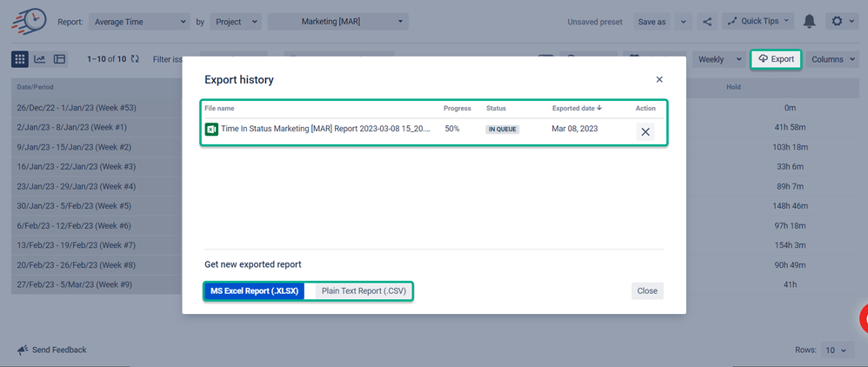Open the Marketing [MAR] project selector
Image resolution: width=868 pixels, height=367 pixels.
[337, 22]
